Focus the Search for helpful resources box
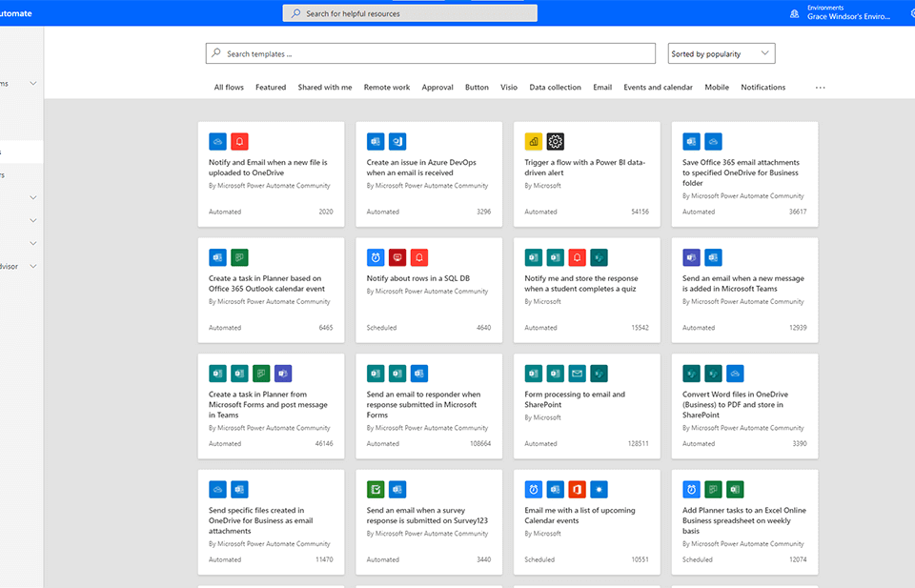The image size is (915, 588). click(410, 13)
